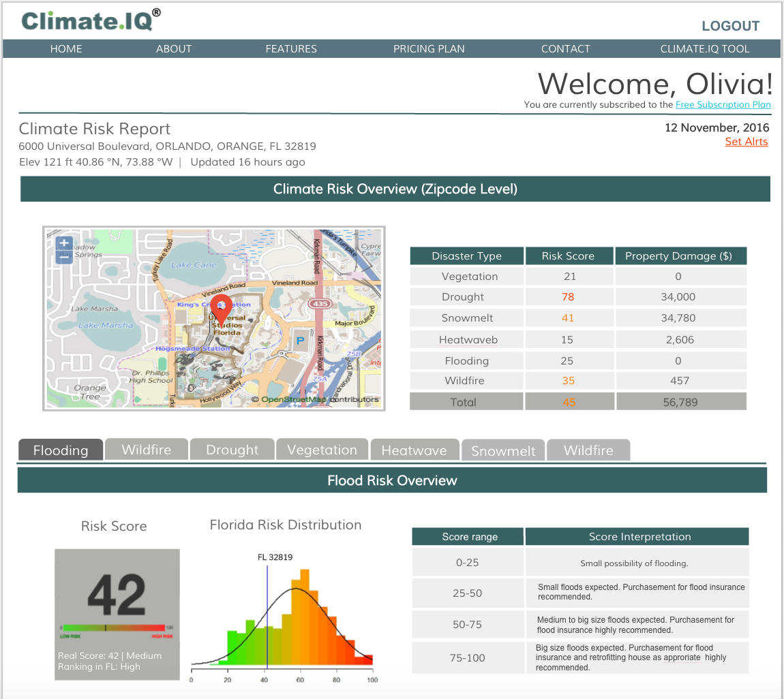This screenshot has height=699, width=784.
Task: Switch to the Vegetation tab
Action: (322, 450)
